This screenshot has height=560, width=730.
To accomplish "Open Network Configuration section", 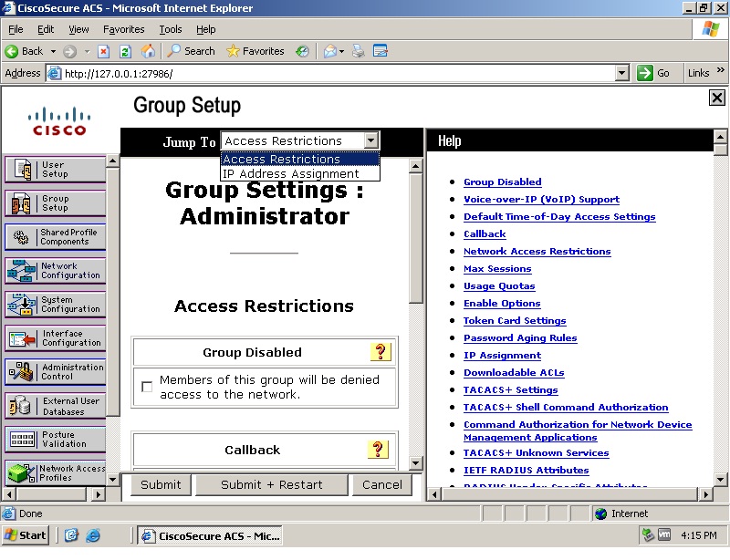I will [55, 271].
